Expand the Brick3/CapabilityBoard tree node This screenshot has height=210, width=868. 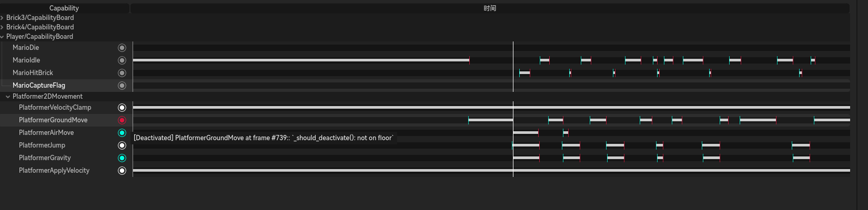[x=2, y=18]
